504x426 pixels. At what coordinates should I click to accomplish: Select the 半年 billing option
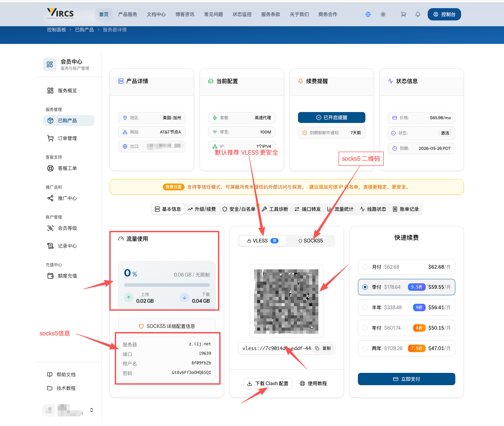tap(407, 307)
